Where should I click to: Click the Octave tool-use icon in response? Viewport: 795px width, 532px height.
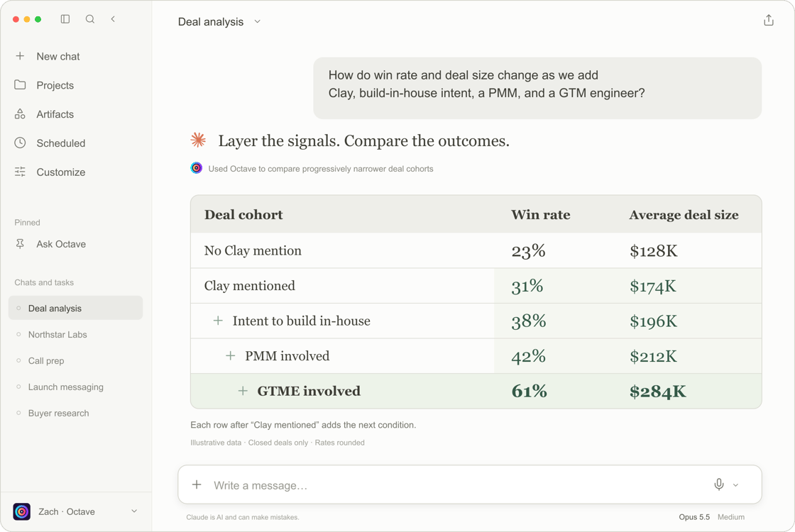(196, 168)
